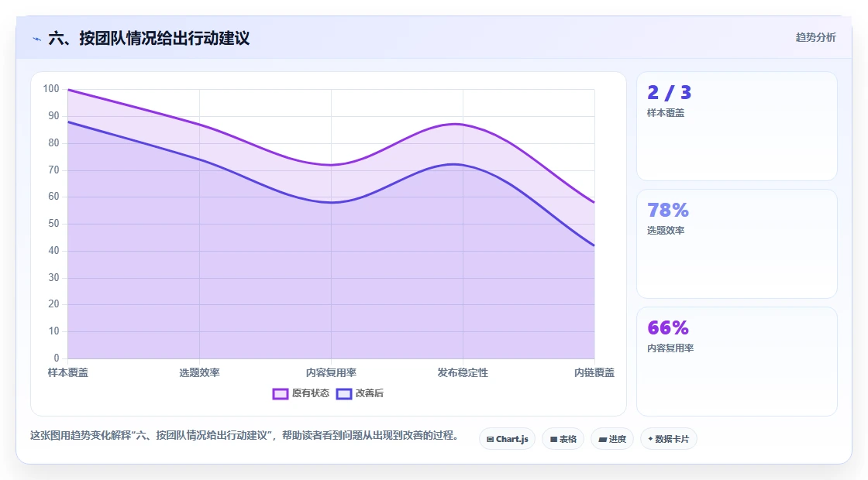Toggle the 改善后 legend swatch
The width and height of the screenshot is (868, 480).
click(344, 394)
